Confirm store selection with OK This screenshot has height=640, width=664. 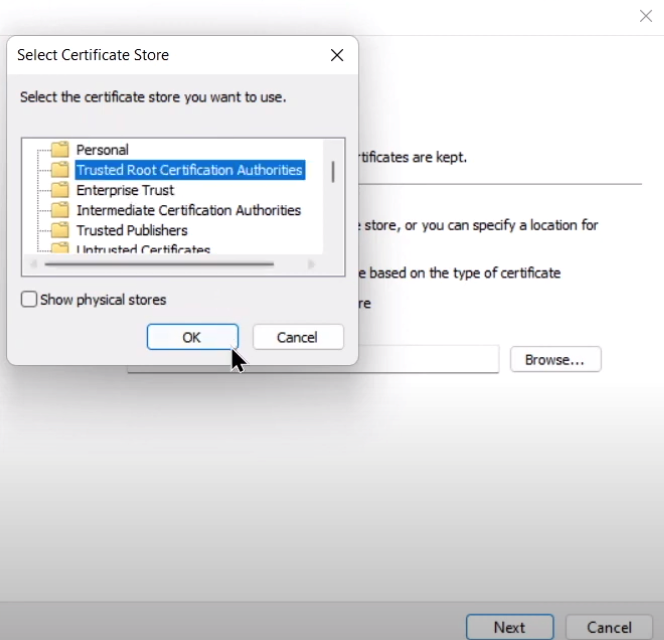pyautogui.click(x=193, y=337)
